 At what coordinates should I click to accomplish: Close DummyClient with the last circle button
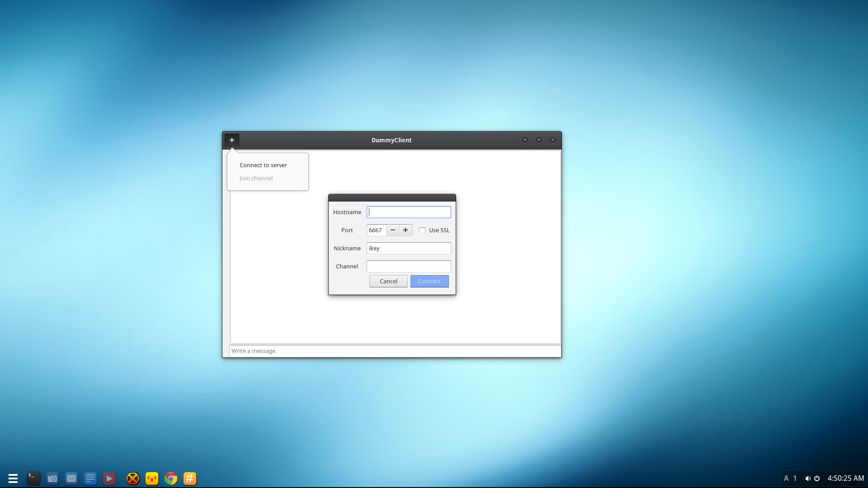coord(553,140)
